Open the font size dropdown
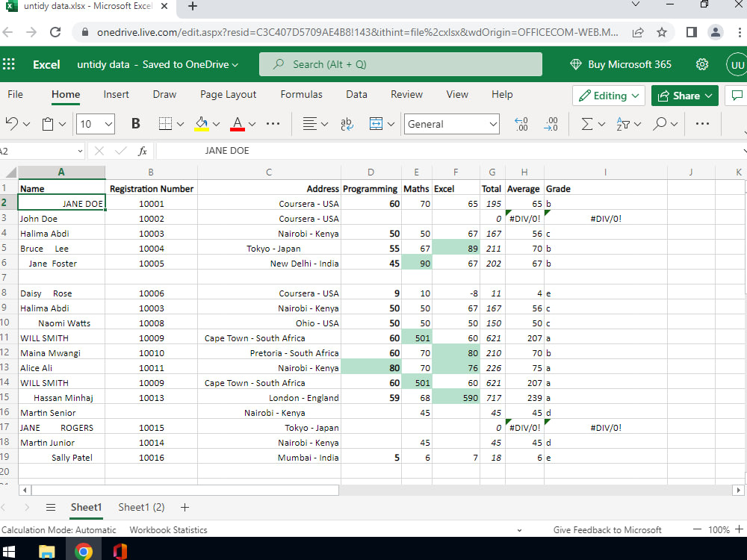 pos(108,124)
